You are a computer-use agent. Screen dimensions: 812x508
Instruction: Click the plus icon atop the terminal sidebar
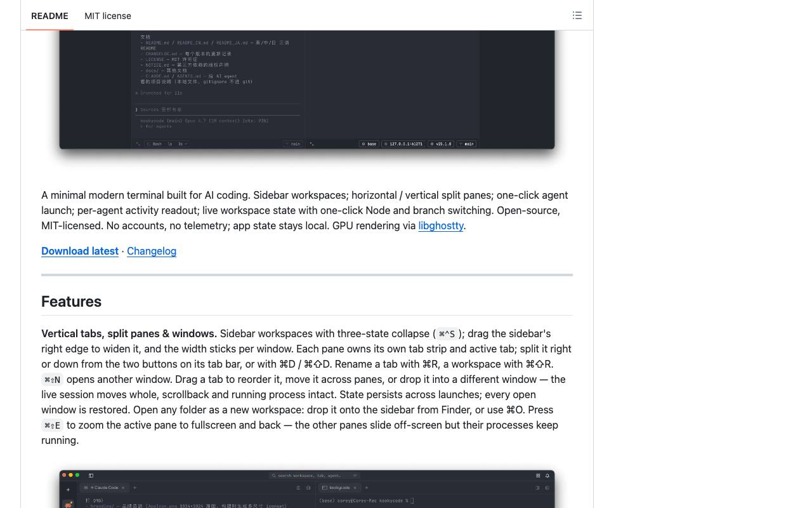(x=68, y=490)
